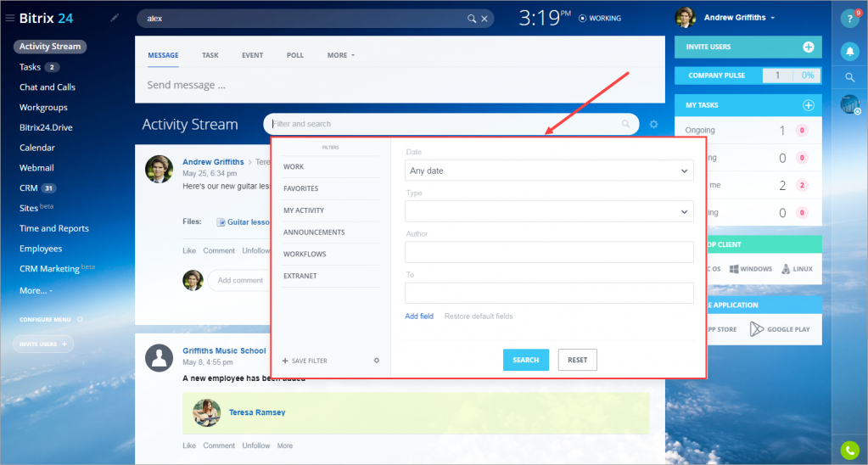The image size is (868, 465).
Task: Open the help question mark icon
Action: (849, 19)
